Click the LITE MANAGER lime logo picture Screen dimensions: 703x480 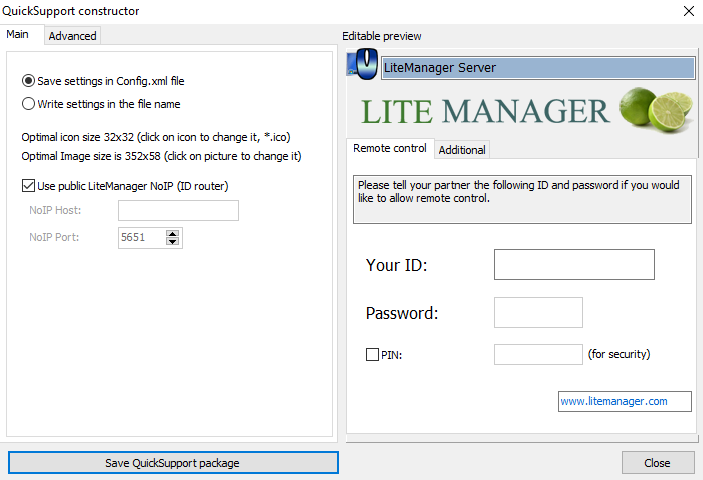coord(520,109)
